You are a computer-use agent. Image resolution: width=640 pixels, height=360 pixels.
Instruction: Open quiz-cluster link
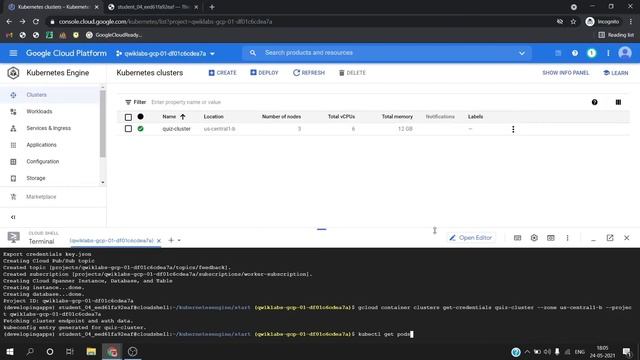176,129
